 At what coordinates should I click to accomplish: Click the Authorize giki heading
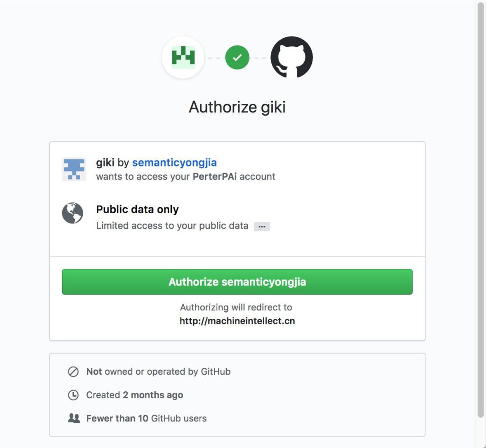coord(237,107)
